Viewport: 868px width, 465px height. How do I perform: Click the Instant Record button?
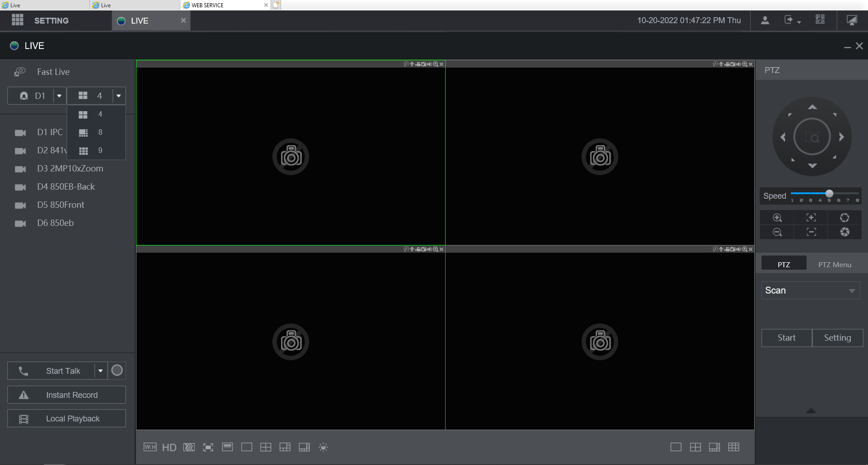tap(67, 395)
